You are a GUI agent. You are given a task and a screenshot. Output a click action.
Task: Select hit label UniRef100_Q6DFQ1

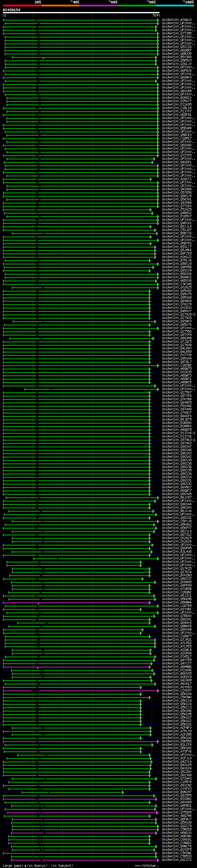(177, 115)
